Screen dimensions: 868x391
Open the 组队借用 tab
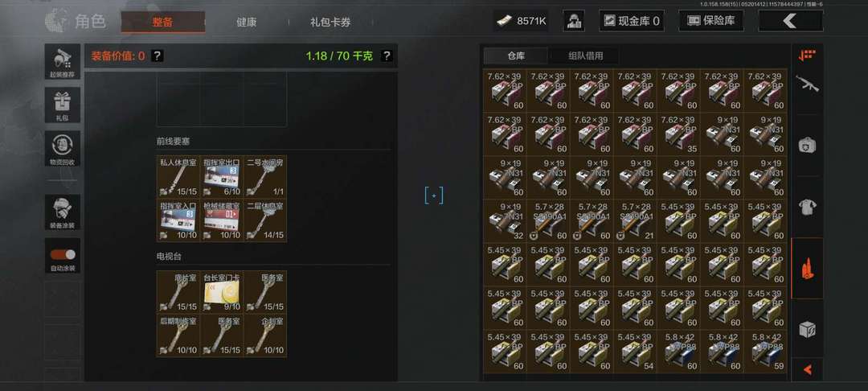tap(585, 56)
